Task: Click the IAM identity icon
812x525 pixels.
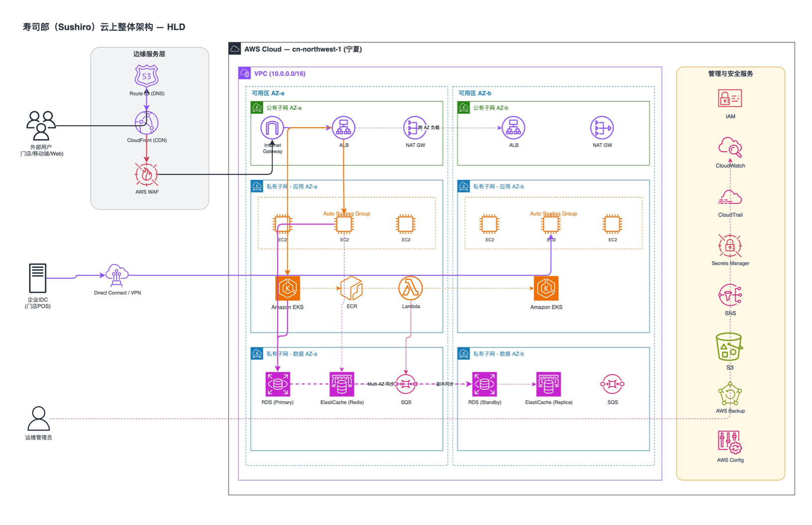Action: coord(730,98)
